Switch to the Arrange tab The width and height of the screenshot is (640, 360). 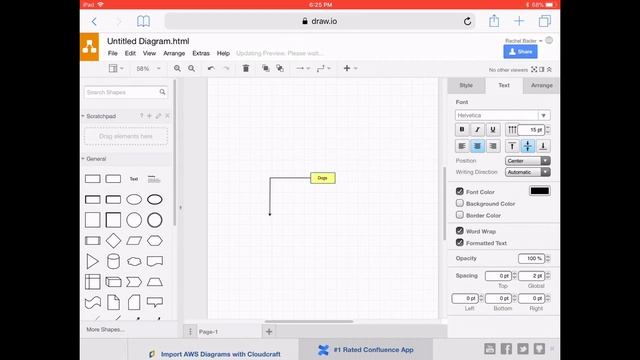click(542, 85)
